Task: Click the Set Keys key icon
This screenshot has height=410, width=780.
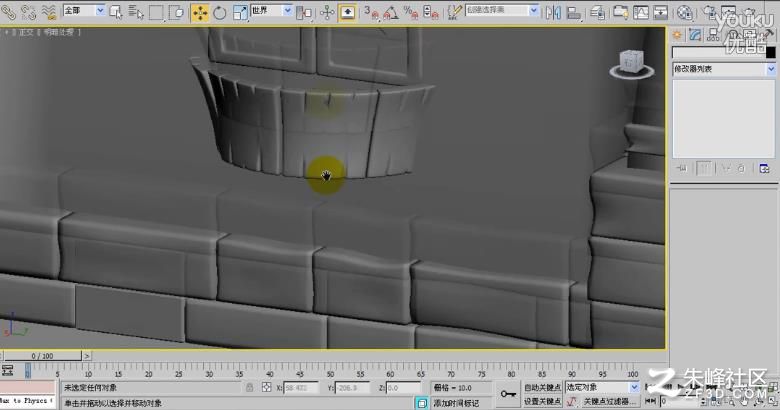Action: click(x=508, y=394)
